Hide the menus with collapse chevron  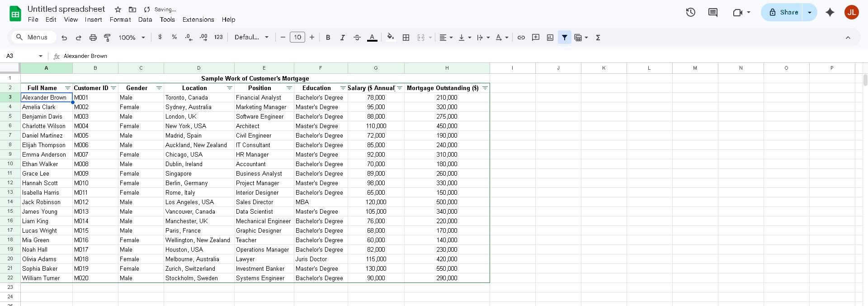click(848, 38)
